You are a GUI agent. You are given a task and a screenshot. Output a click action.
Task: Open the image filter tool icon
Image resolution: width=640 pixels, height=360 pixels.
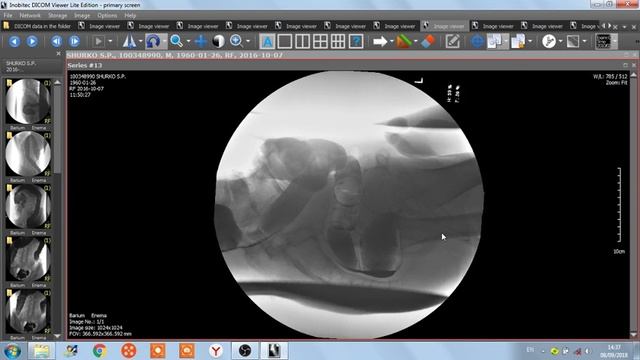573,41
